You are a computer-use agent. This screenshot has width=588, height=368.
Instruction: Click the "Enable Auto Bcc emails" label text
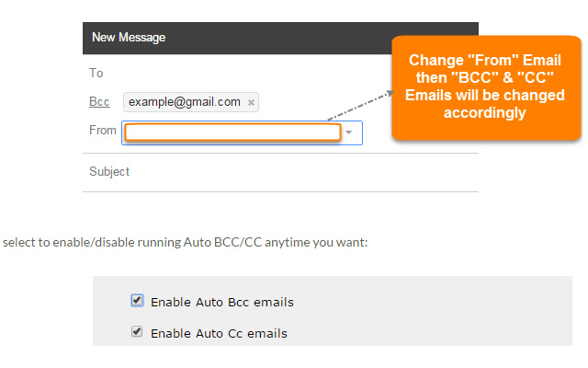(x=221, y=302)
